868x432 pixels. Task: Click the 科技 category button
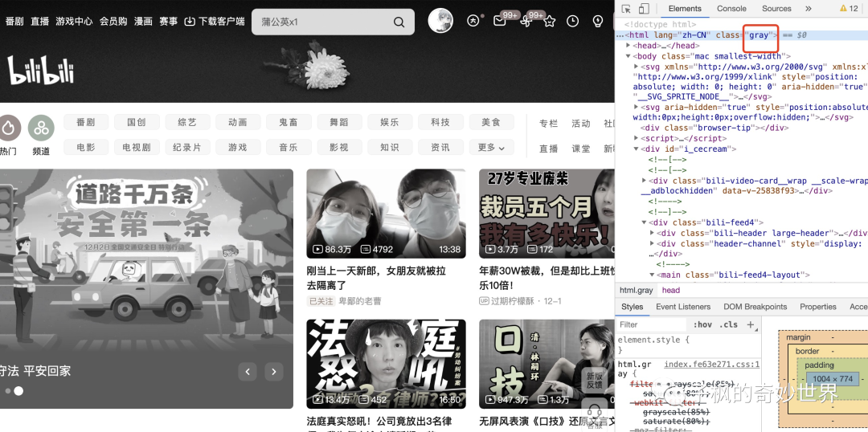(440, 122)
